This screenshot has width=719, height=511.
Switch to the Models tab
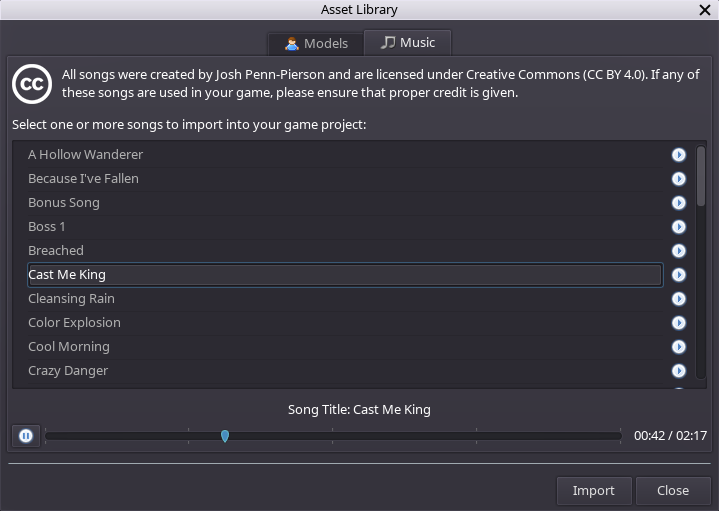click(x=316, y=44)
